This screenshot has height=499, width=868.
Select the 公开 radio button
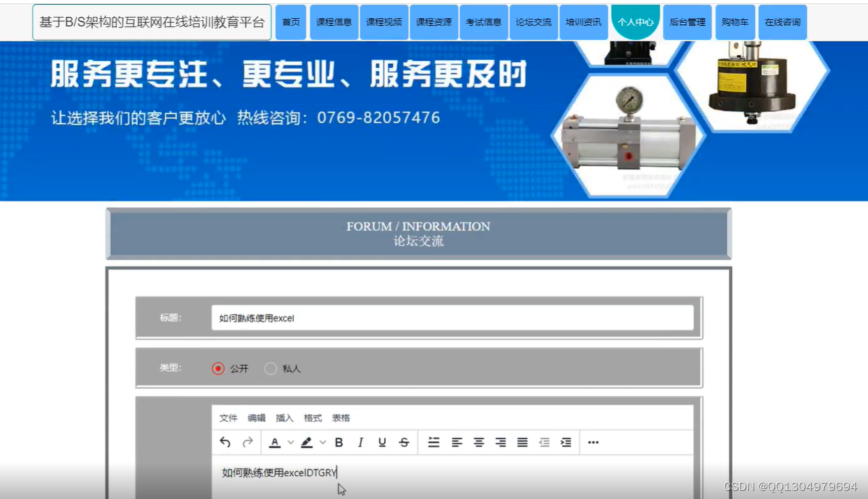point(218,369)
